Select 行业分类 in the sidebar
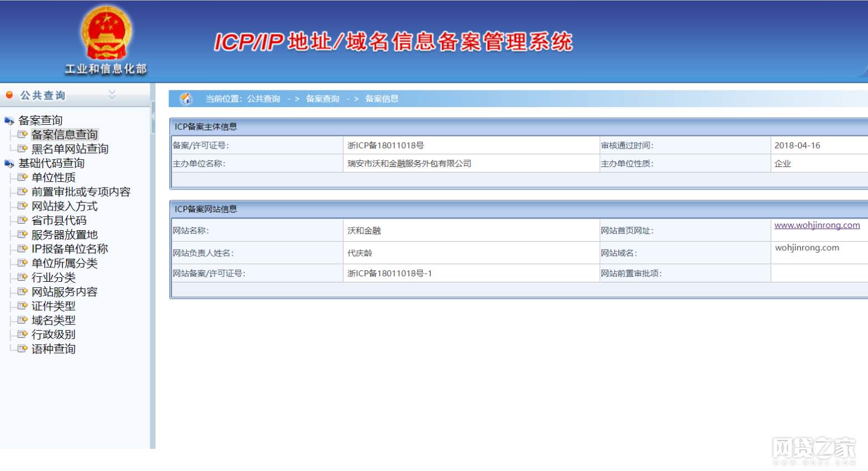The width and height of the screenshot is (868, 471). click(x=53, y=277)
